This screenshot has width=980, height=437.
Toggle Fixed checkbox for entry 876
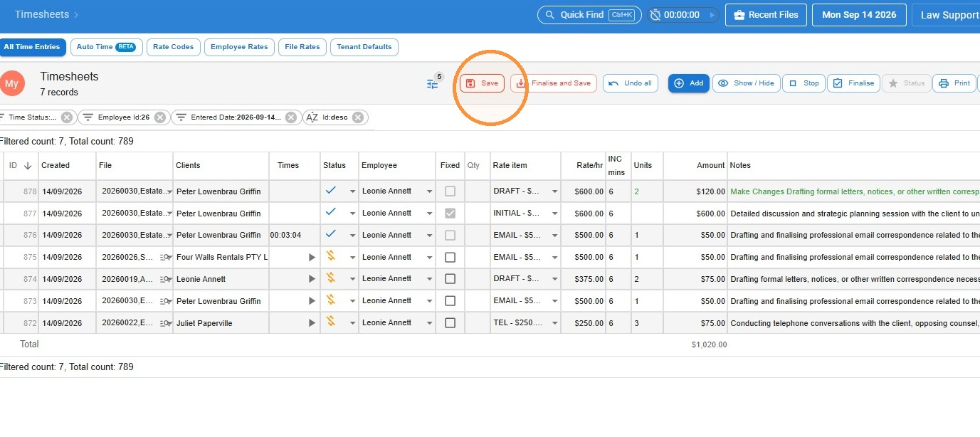click(x=450, y=235)
